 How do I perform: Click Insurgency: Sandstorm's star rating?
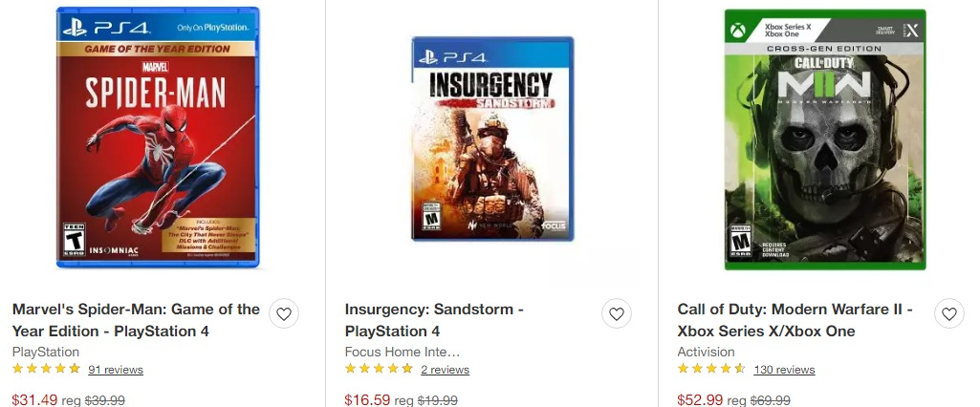pos(379,369)
